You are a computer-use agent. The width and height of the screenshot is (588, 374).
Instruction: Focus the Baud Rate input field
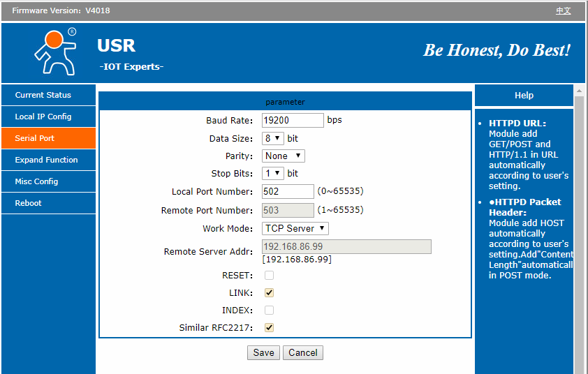click(x=293, y=120)
